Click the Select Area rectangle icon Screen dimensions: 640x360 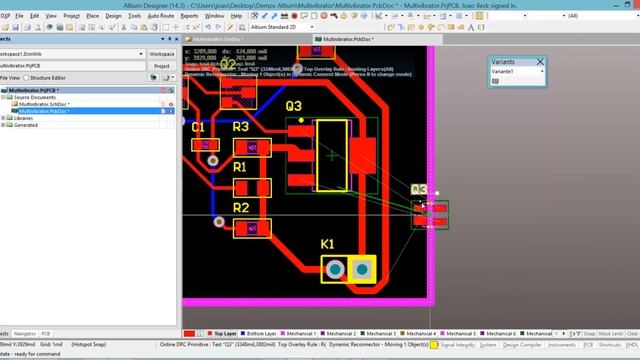[x=166, y=27]
